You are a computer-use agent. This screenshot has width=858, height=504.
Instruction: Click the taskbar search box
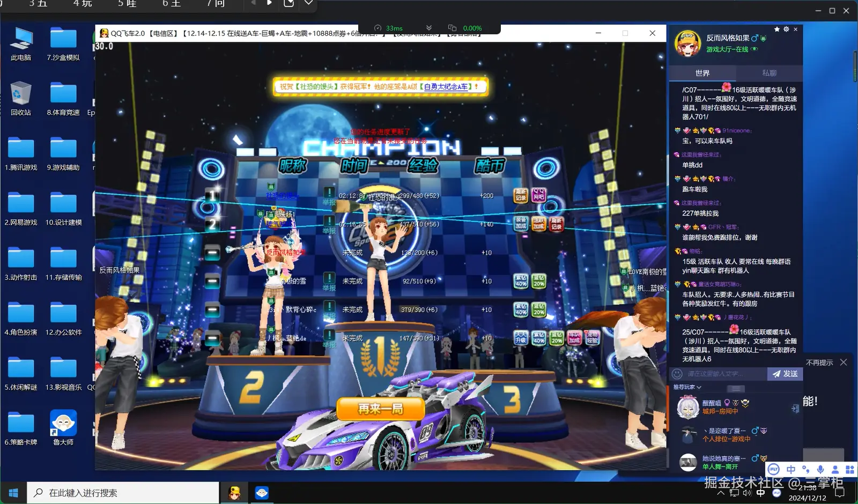coord(123,493)
